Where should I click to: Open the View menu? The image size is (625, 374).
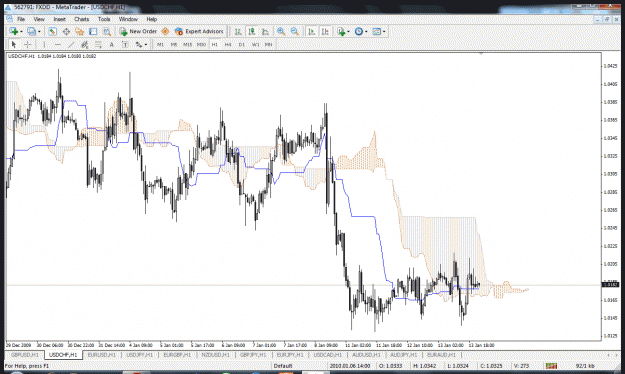click(39, 19)
